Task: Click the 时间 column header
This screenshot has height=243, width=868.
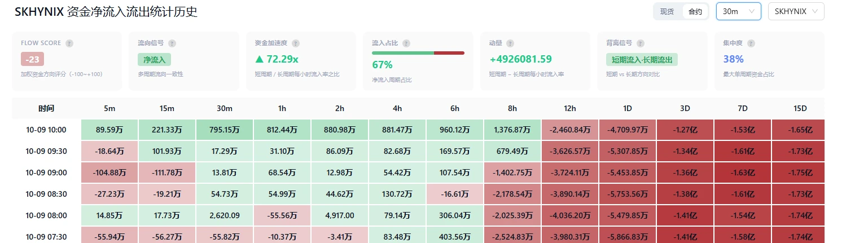Action: pyautogui.click(x=46, y=108)
